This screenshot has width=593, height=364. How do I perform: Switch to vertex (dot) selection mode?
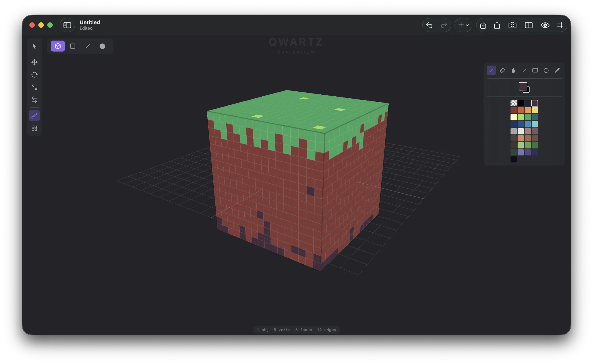102,46
